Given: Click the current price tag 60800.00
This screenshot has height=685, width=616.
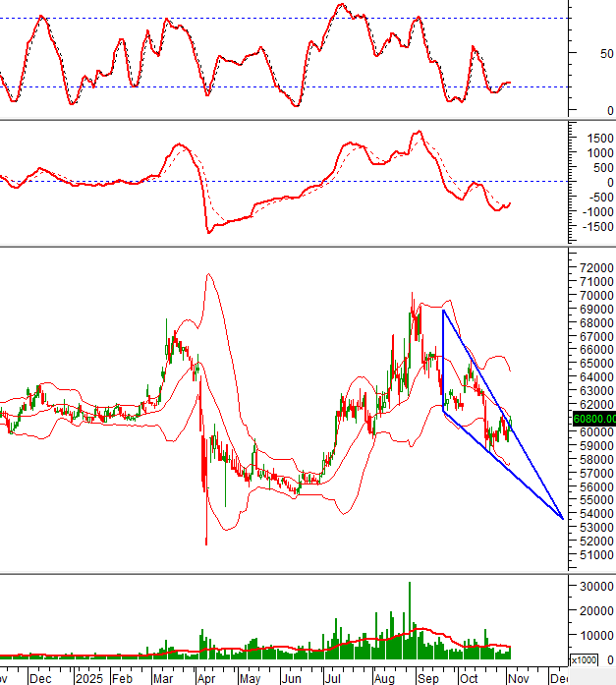Looking at the screenshot, I should (x=592, y=418).
